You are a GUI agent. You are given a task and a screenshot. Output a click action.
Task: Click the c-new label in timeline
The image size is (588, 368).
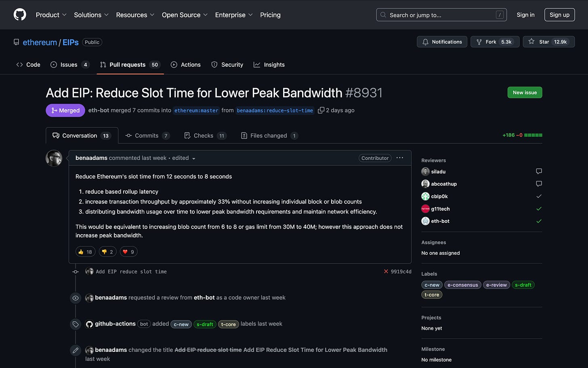click(181, 324)
